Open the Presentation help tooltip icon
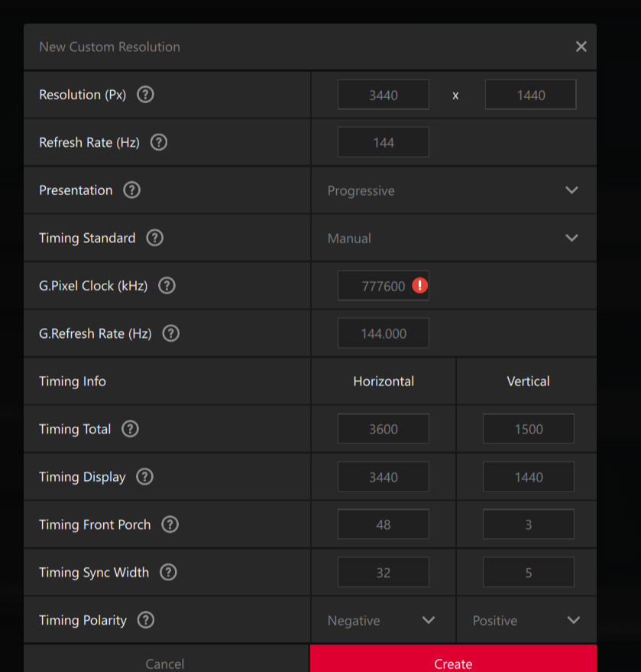 132,190
